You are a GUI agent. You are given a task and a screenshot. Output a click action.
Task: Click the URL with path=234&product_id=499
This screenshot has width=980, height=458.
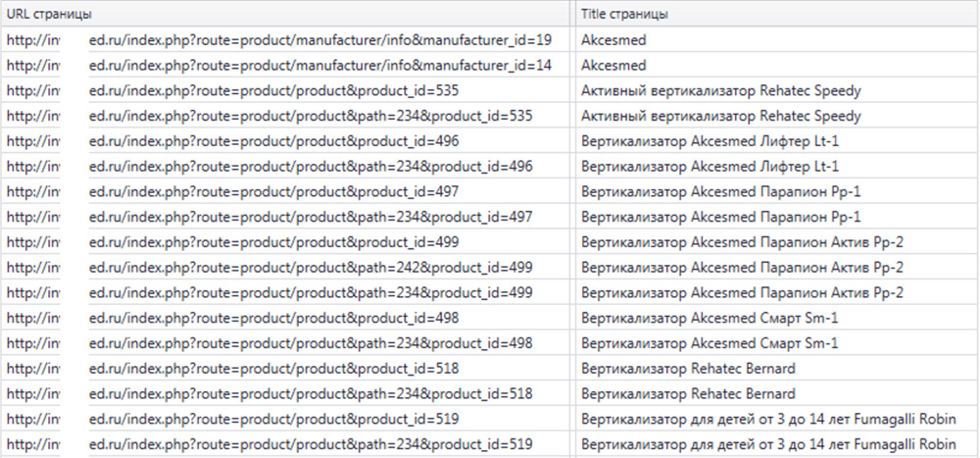311,292
